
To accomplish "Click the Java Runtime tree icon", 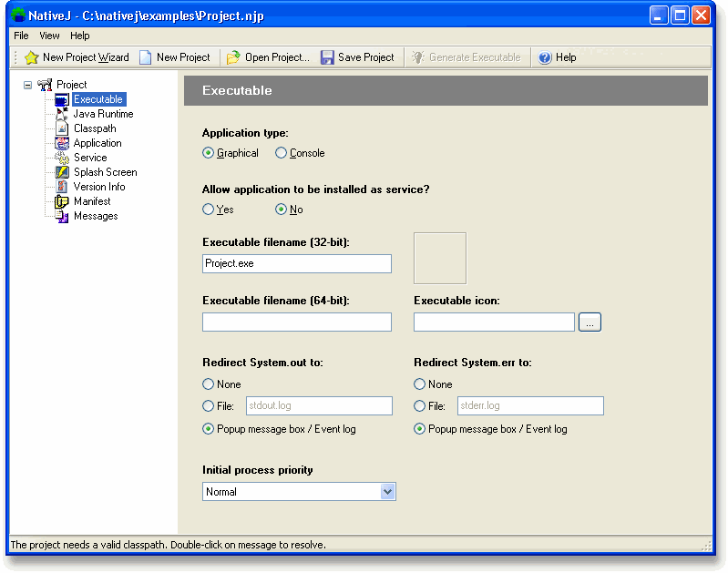I will (x=62, y=114).
